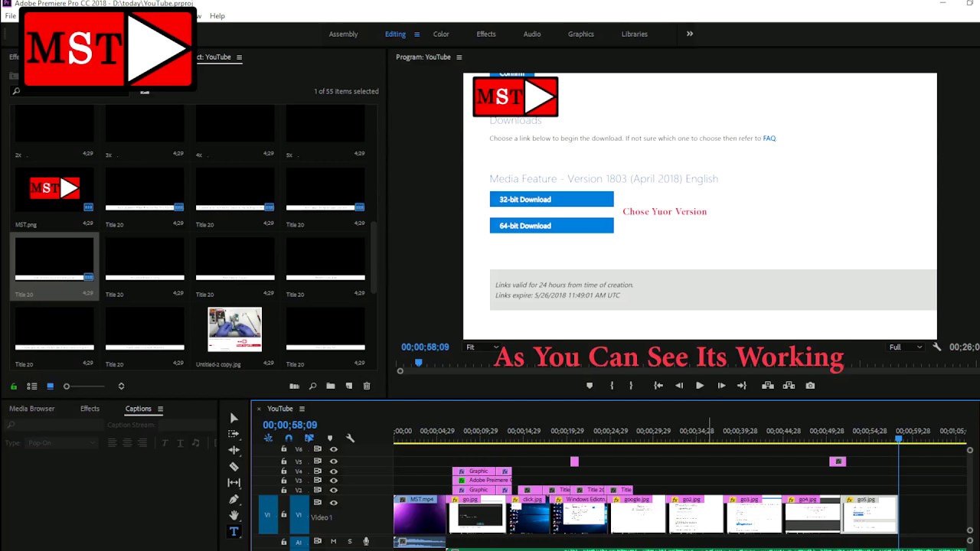Screen dimensions: 980x551
Task: Click the Extract button
Action: click(x=789, y=386)
